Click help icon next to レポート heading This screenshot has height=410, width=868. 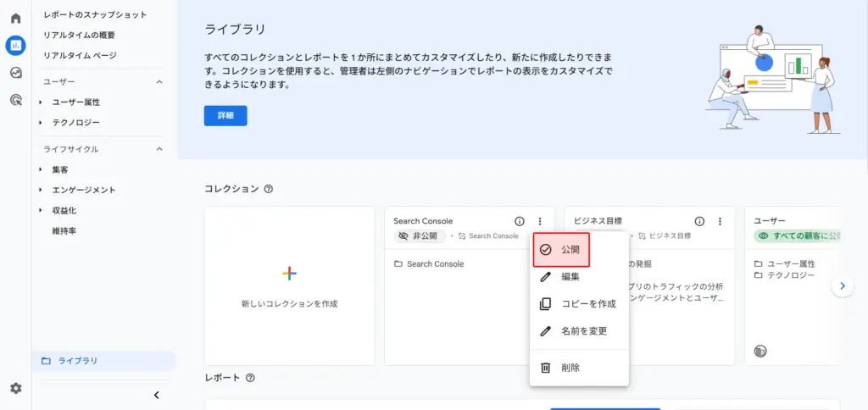[x=250, y=378]
